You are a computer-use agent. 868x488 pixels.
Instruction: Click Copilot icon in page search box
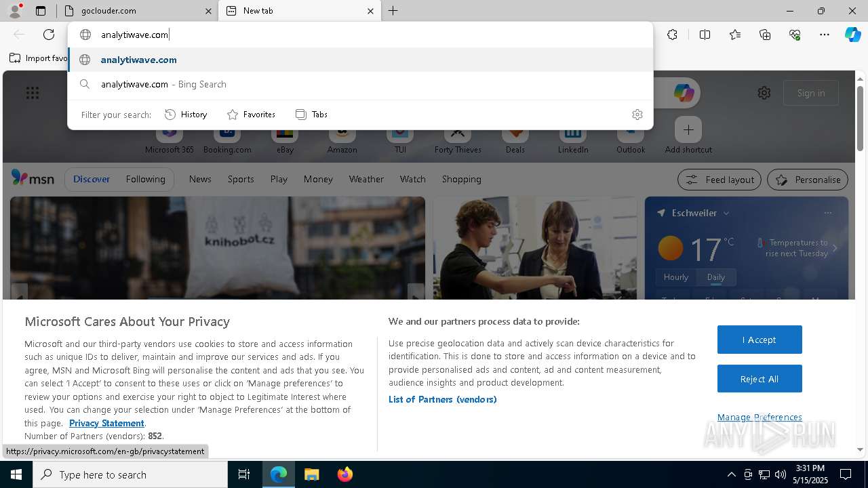pos(684,93)
